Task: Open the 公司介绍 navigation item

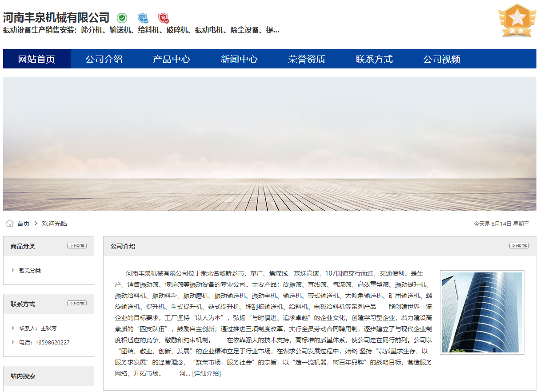Action: pos(104,59)
